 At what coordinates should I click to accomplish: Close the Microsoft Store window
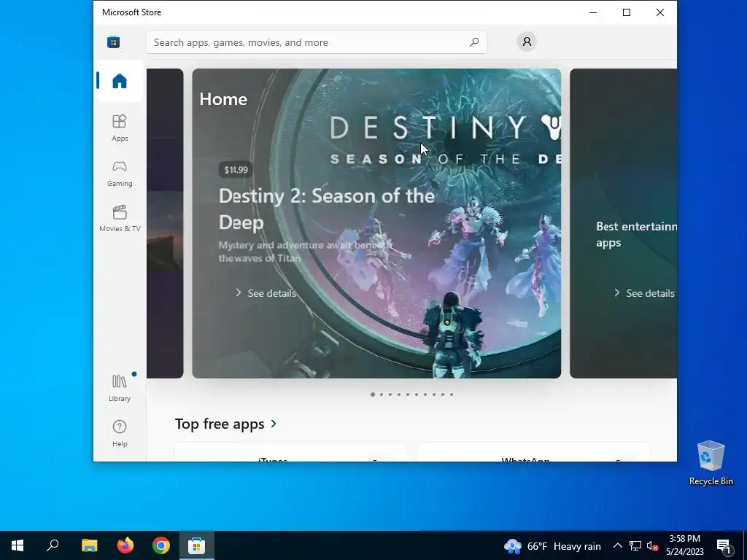click(x=659, y=12)
